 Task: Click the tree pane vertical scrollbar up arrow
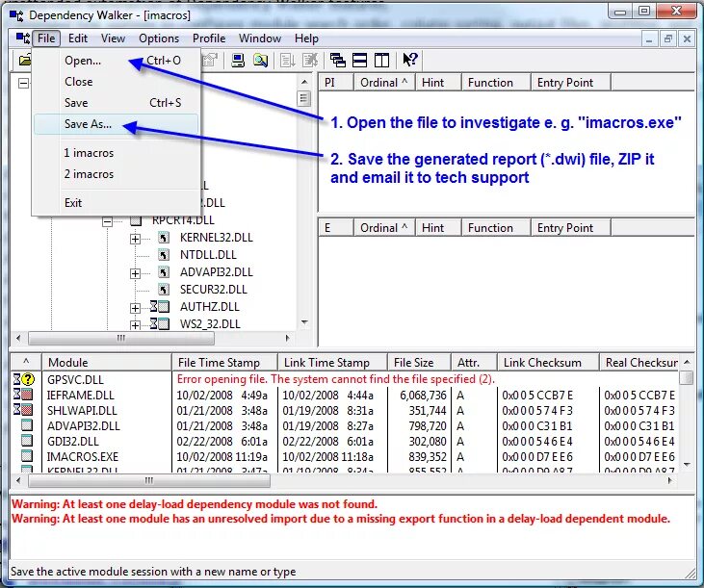(x=304, y=82)
